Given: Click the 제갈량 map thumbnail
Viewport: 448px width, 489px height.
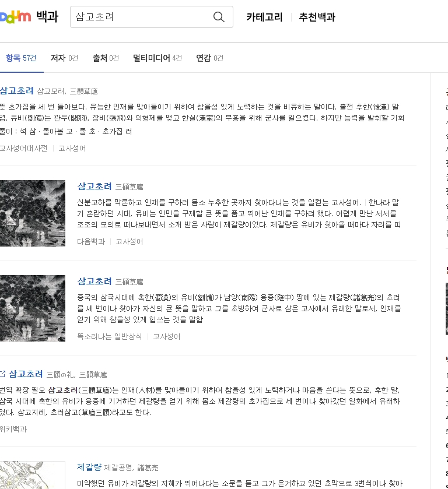Looking at the screenshot, I should 33,475.
